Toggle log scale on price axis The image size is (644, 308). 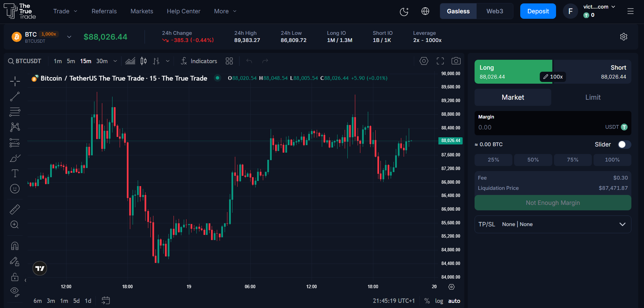click(439, 301)
